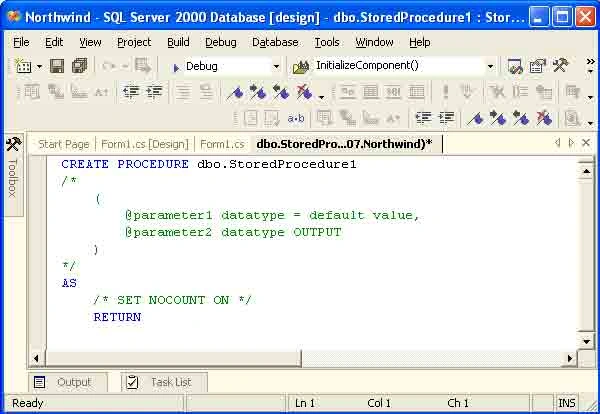Open the Properties Window toolbar icon

pyautogui.click(x=537, y=66)
